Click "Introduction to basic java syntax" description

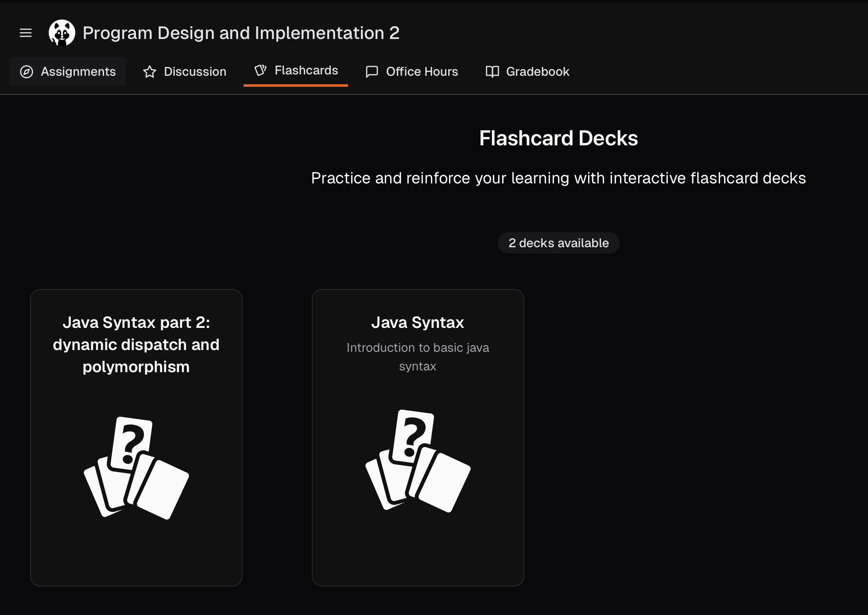pos(418,357)
